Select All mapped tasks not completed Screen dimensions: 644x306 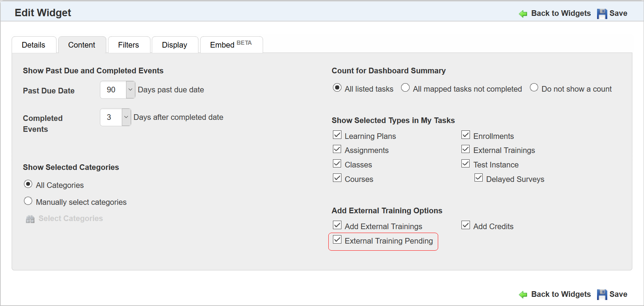coord(405,87)
